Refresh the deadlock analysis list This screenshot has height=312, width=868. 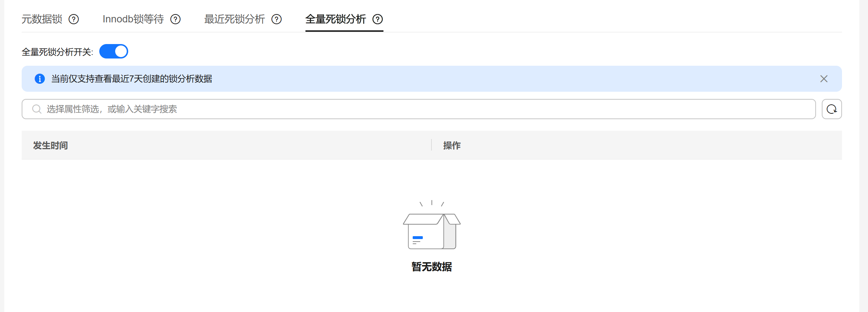tap(832, 109)
